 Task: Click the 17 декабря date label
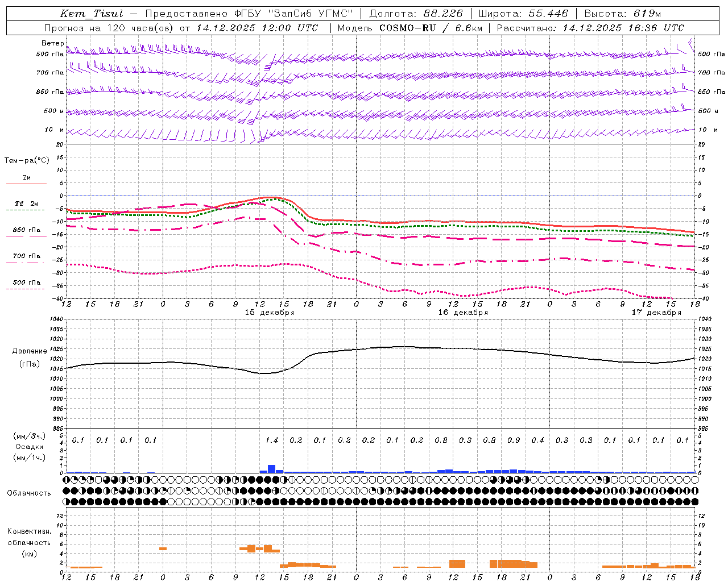656,313
